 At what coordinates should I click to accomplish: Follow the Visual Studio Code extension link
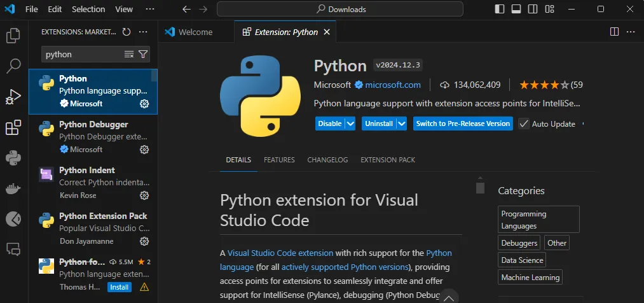[280, 253]
